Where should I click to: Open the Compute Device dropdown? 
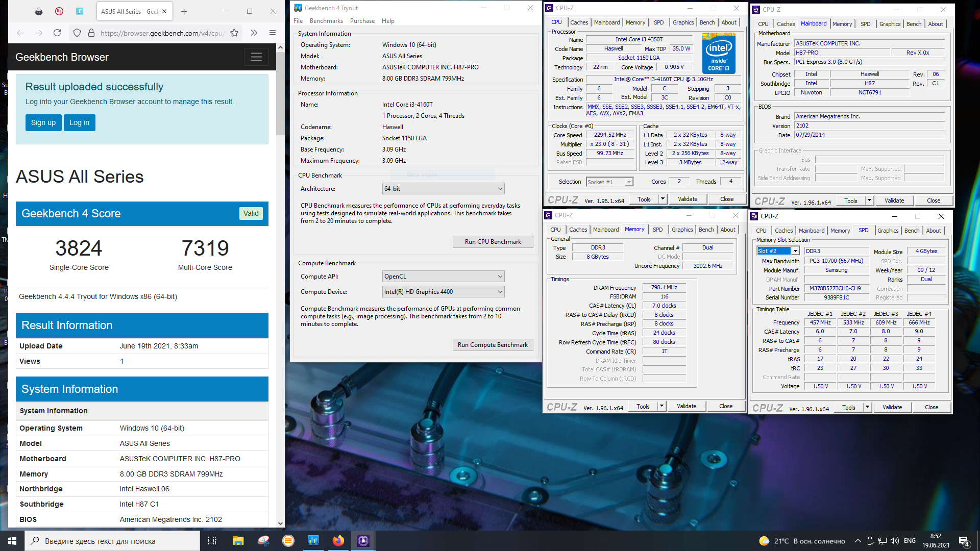coord(443,292)
